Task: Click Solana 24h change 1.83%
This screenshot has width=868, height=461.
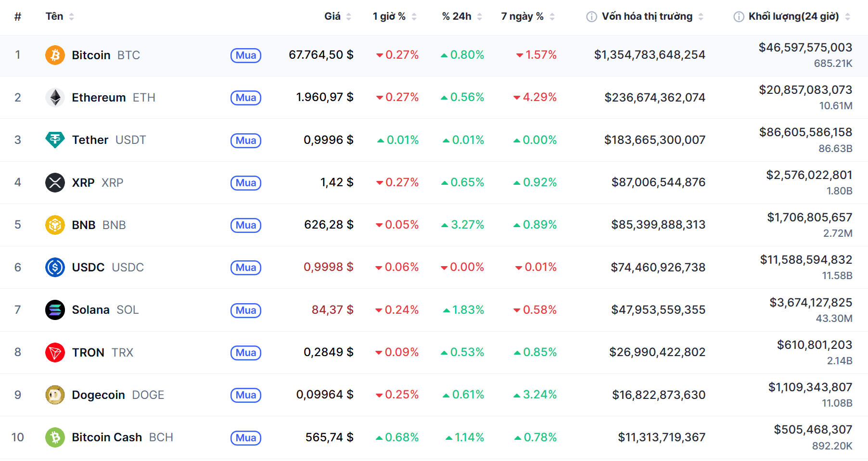Action: coord(464,310)
